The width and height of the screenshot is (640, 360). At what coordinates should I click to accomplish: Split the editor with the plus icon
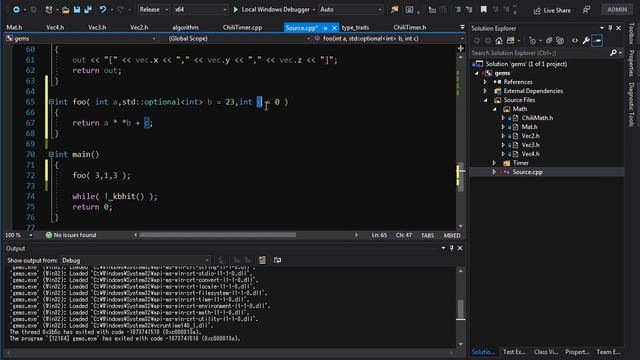click(x=460, y=49)
